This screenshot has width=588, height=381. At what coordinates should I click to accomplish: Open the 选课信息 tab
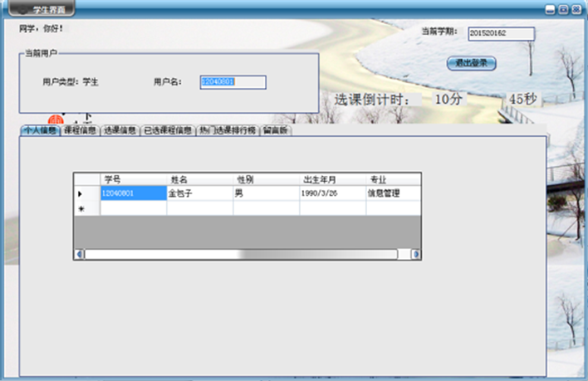tap(120, 130)
